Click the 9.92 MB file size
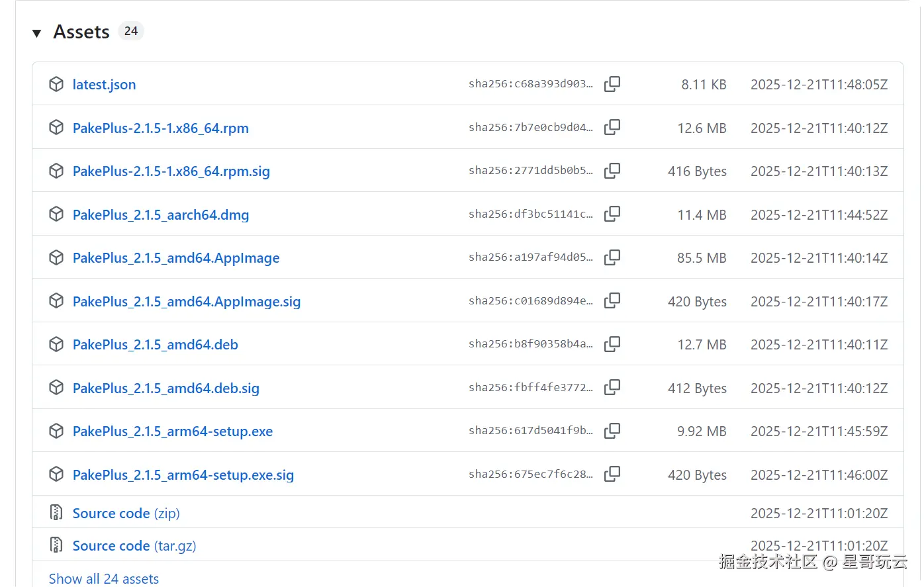The image size is (924, 587). tap(702, 431)
